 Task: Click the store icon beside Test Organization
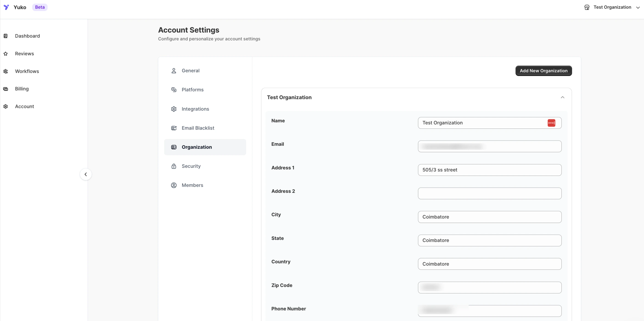coord(587,7)
